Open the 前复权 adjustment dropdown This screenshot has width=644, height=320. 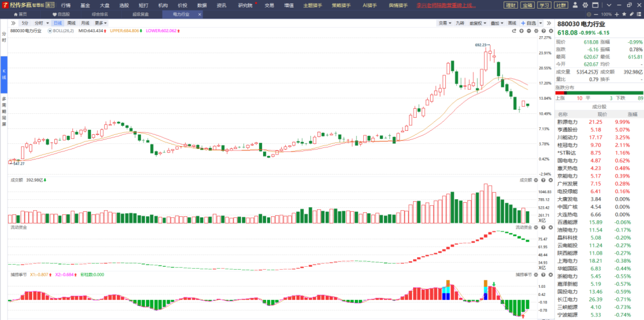[476, 23]
